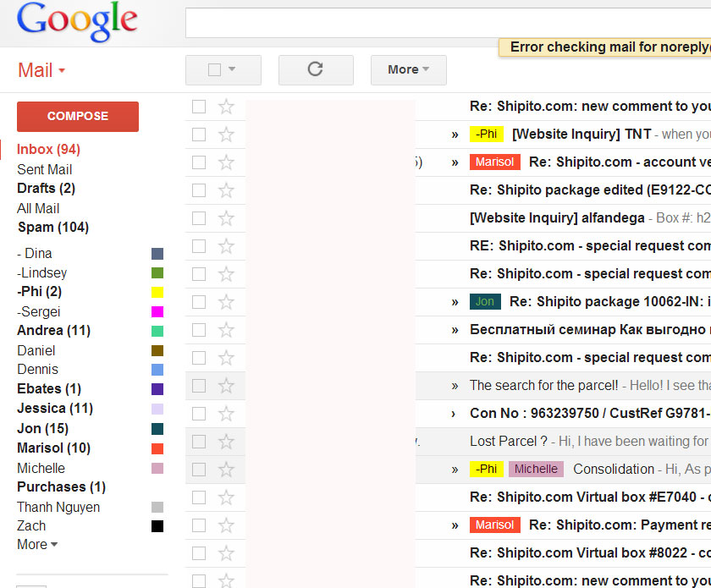Click importance marker on 'package 10062-IN' row

tap(455, 302)
